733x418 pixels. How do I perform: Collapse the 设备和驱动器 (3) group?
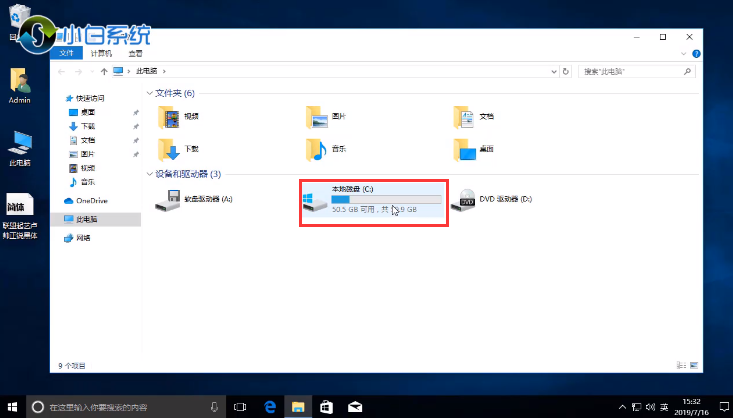tap(150, 174)
